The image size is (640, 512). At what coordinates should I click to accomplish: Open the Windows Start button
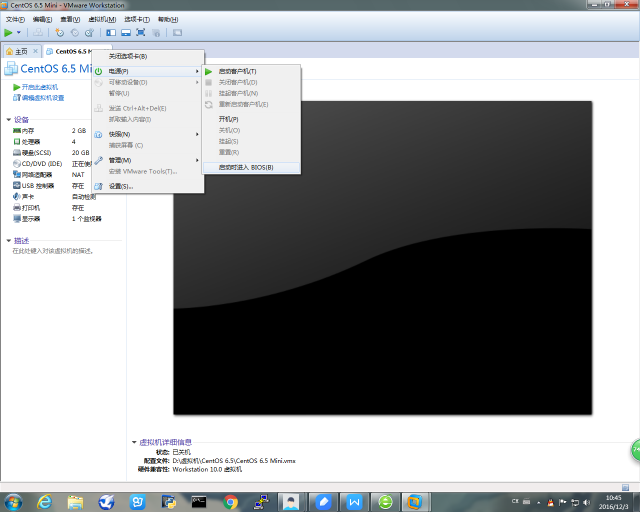[x=13, y=502]
